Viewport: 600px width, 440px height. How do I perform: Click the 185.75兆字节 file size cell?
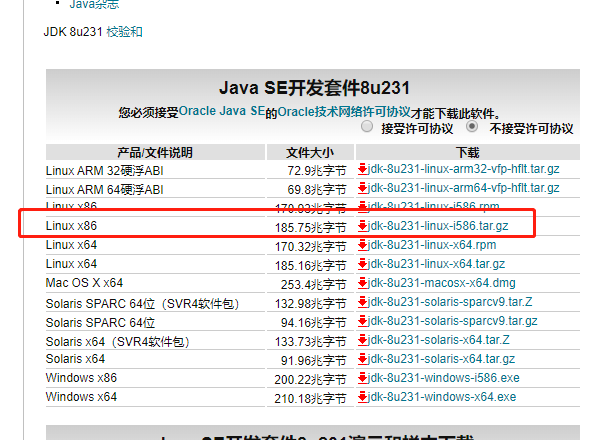click(310, 228)
